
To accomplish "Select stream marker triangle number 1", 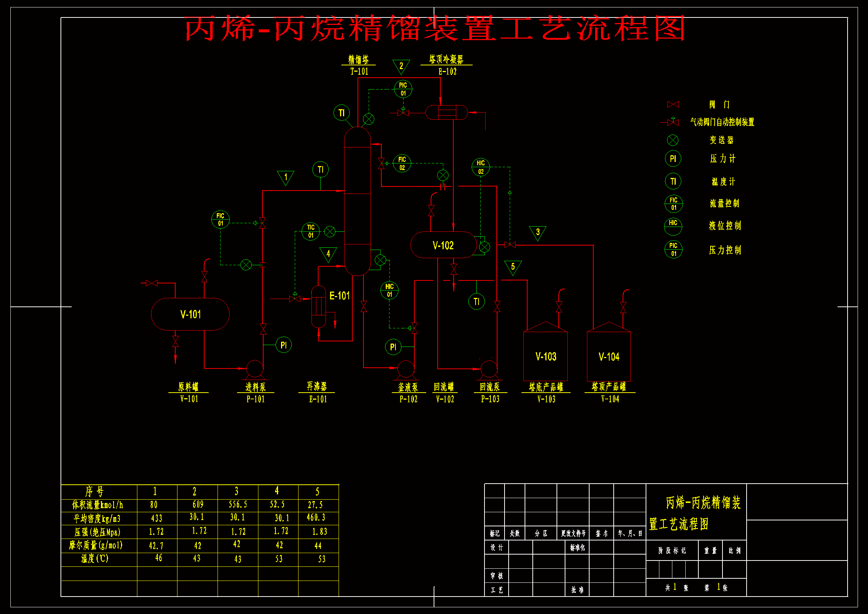I will click(285, 177).
